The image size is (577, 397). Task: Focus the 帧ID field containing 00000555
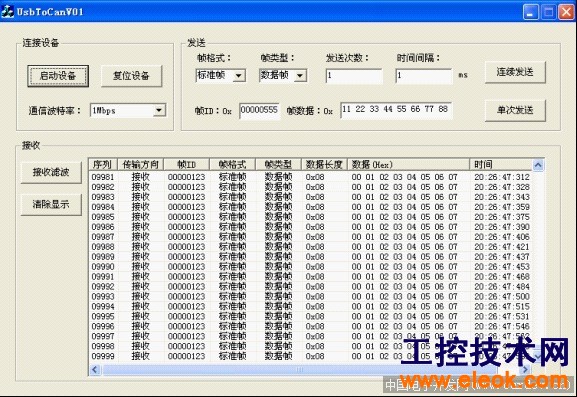pos(259,110)
